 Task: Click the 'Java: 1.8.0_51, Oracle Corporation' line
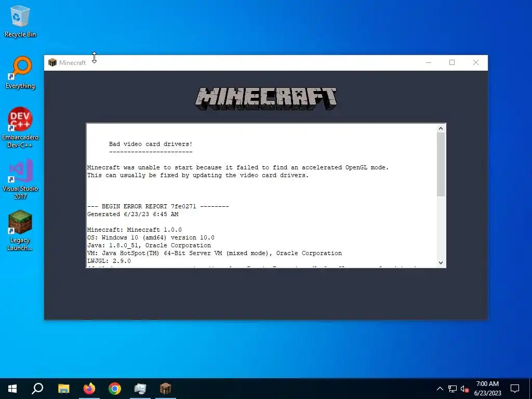[x=149, y=245]
